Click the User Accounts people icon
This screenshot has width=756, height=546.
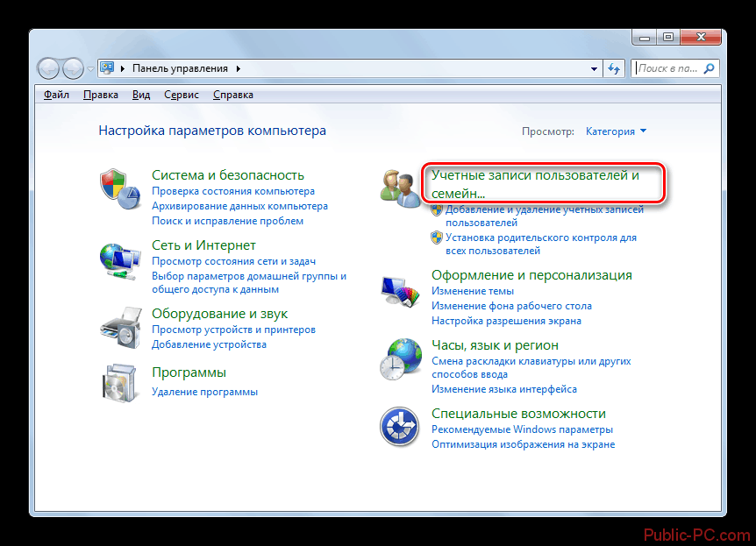(x=401, y=188)
